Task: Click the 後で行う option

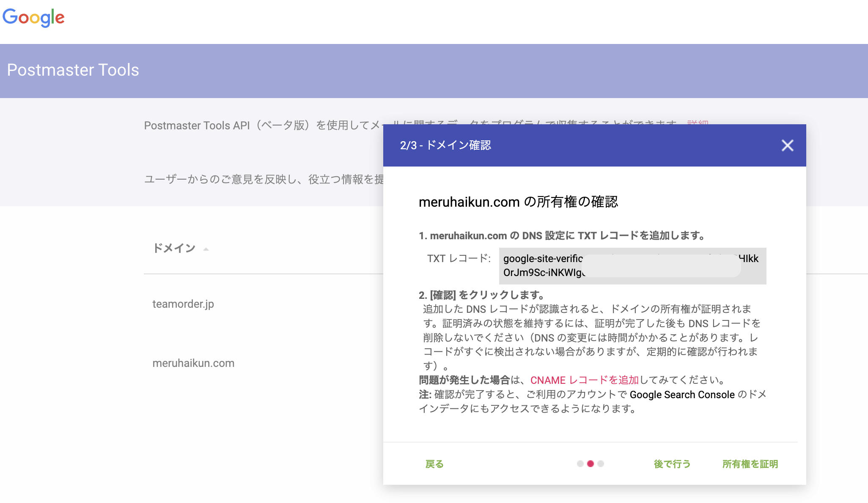Action: point(672,464)
